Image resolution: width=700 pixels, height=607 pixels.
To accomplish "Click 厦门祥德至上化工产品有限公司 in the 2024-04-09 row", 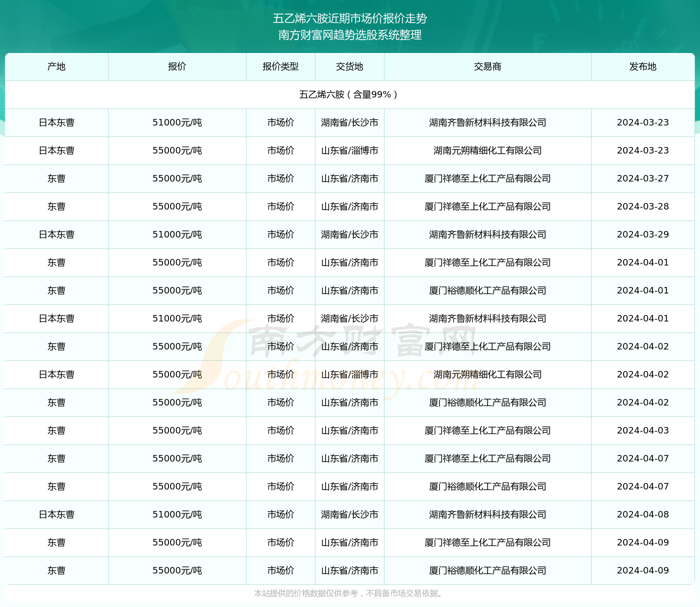I will pos(487,542).
